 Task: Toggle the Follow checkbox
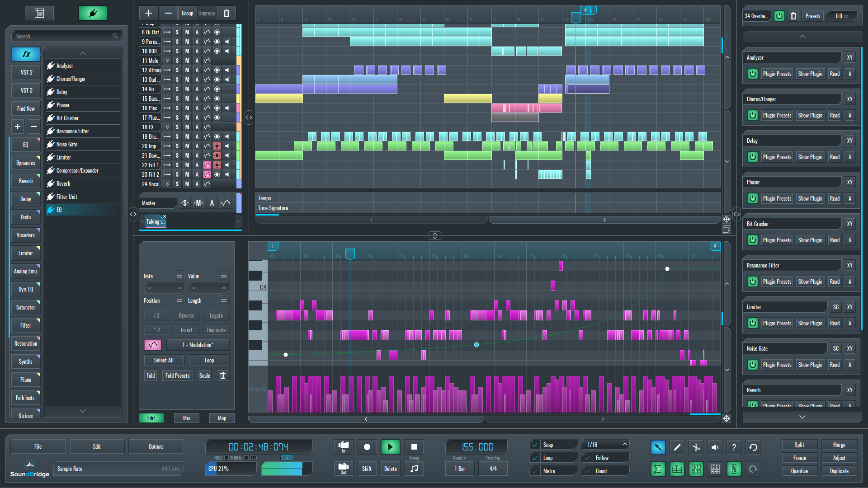[x=588, y=458]
